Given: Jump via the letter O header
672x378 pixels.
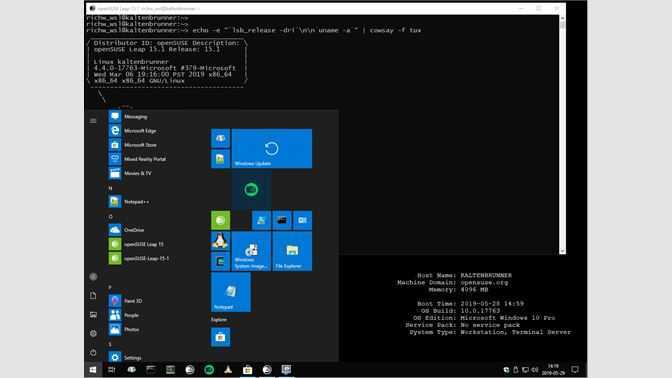Looking at the screenshot, I should click(x=110, y=216).
